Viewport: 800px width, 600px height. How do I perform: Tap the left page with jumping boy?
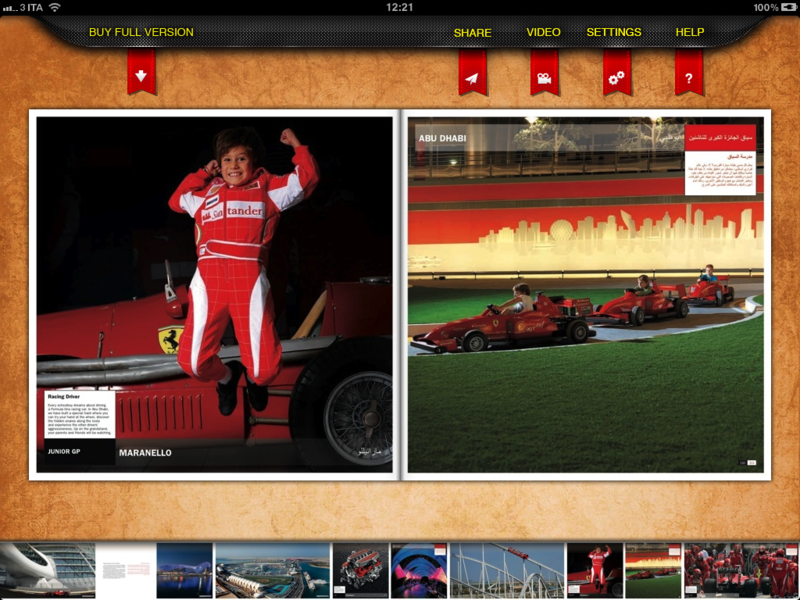click(x=214, y=294)
